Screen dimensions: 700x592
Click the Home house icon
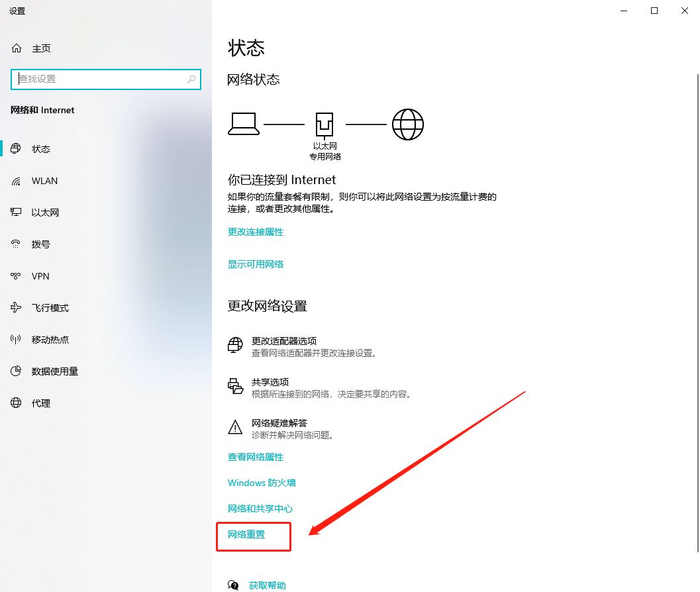pyautogui.click(x=17, y=48)
